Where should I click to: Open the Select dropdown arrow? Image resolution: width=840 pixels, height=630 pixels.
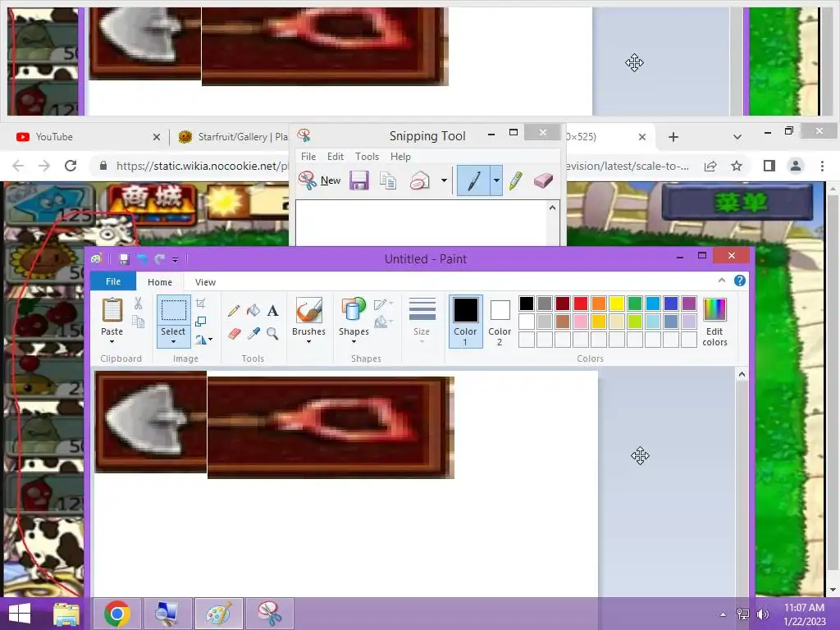tap(174, 342)
